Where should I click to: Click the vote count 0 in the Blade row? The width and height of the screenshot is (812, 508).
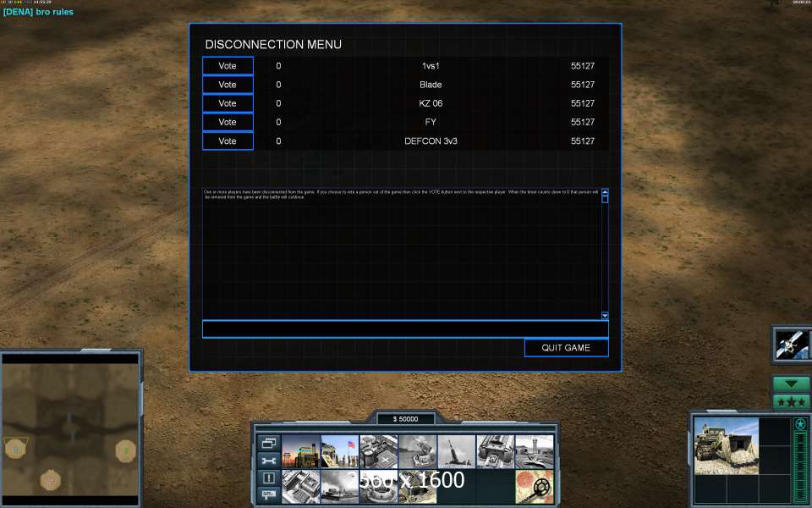click(278, 85)
